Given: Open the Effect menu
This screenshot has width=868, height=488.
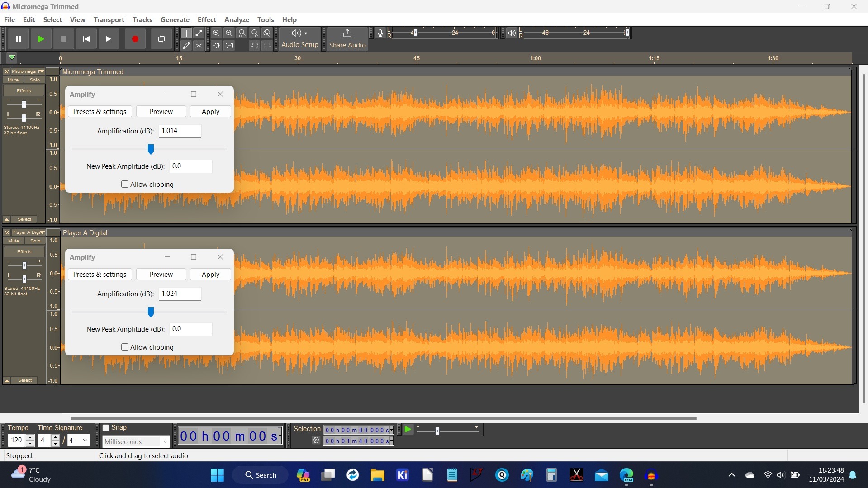Looking at the screenshot, I should 207,19.
